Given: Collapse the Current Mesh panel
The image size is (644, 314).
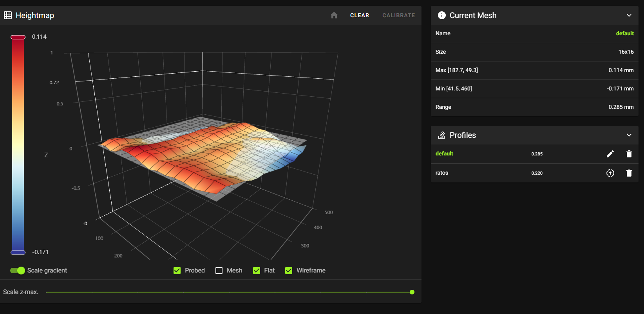Looking at the screenshot, I should coord(629,15).
